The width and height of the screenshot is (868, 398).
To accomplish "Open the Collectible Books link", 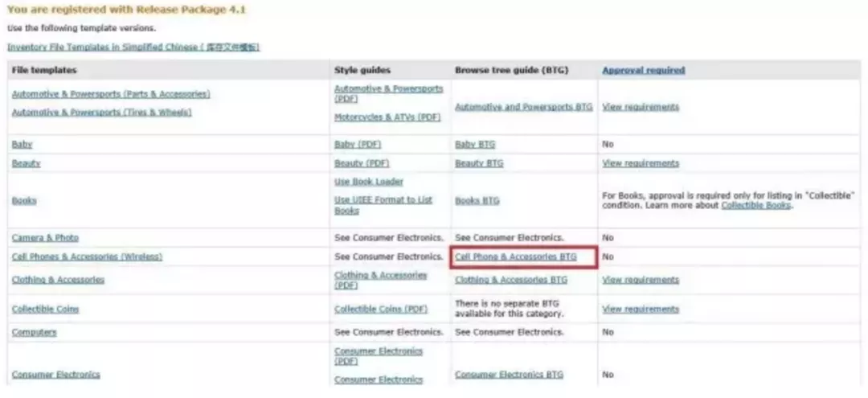I will pyautogui.click(x=755, y=206).
